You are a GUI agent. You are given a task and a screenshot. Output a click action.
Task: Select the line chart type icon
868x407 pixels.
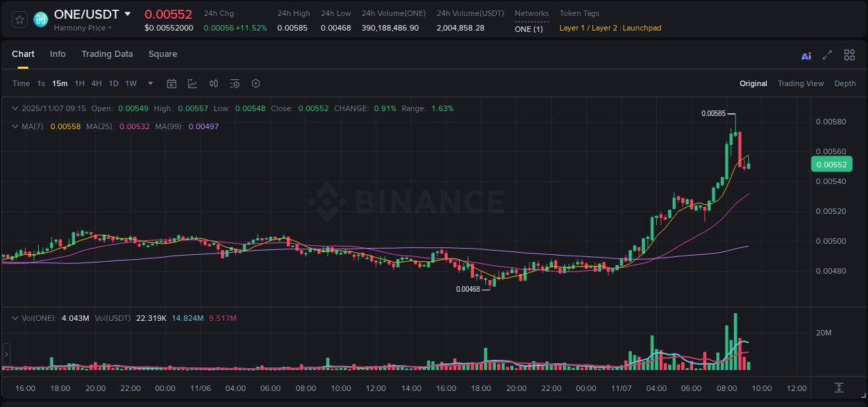192,83
